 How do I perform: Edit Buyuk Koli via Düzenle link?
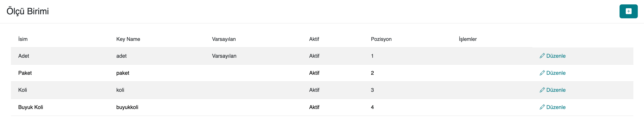(x=555, y=107)
